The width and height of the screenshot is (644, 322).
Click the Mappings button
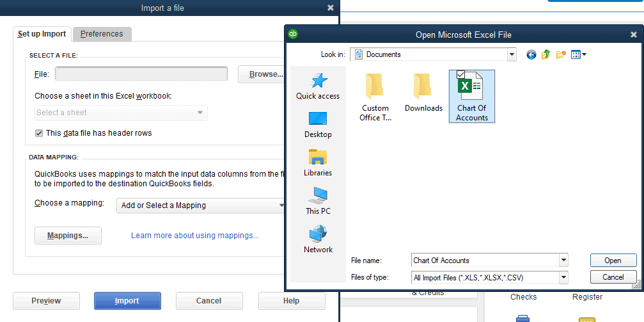point(68,236)
